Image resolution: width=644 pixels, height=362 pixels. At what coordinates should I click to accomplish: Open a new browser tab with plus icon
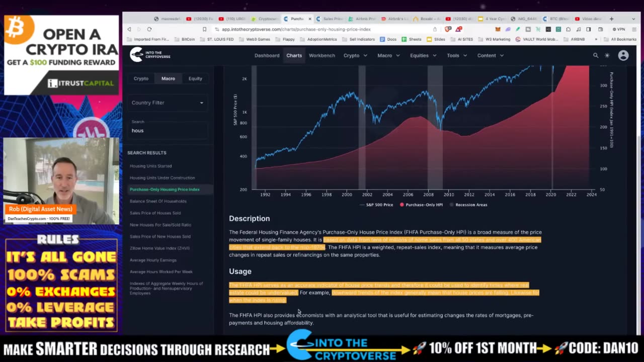coord(611,19)
